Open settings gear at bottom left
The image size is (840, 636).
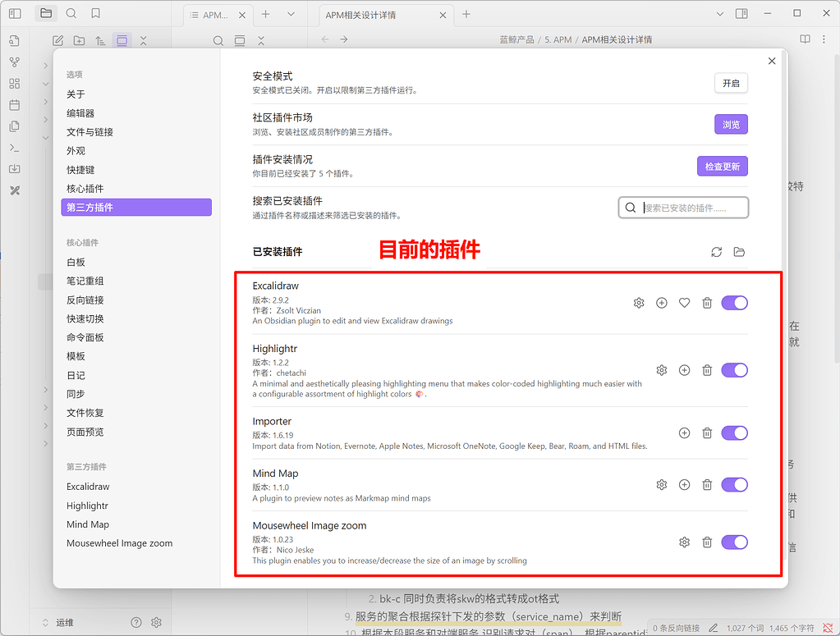point(156,622)
